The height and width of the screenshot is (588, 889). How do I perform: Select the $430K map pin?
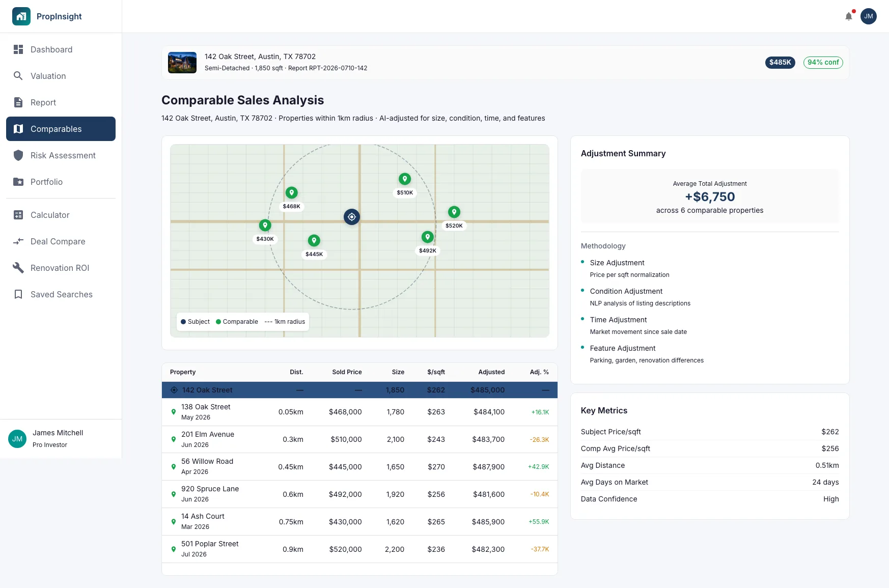[265, 226]
